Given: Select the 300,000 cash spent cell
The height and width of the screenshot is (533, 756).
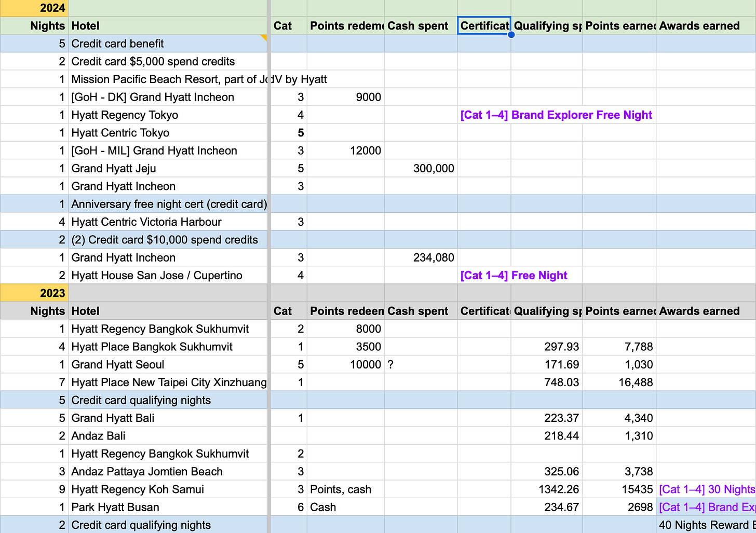Looking at the screenshot, I should pyautogui.click(x=421, y=168).
